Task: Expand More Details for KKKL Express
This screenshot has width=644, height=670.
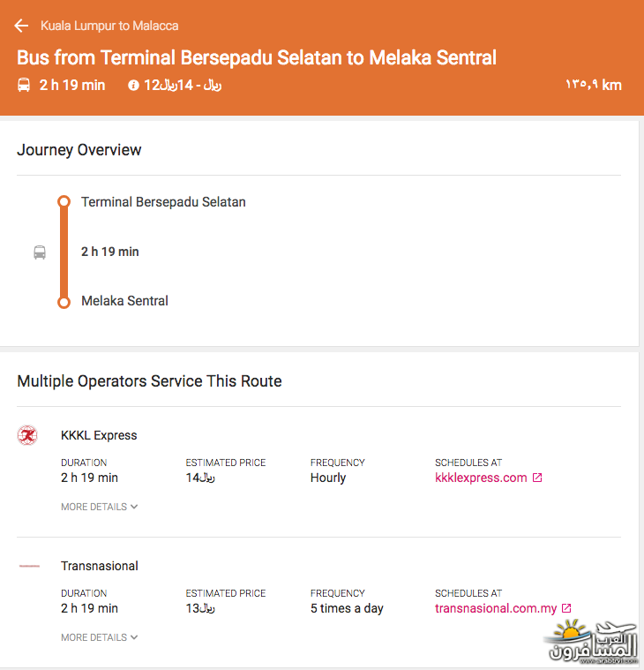Action: 99,507
